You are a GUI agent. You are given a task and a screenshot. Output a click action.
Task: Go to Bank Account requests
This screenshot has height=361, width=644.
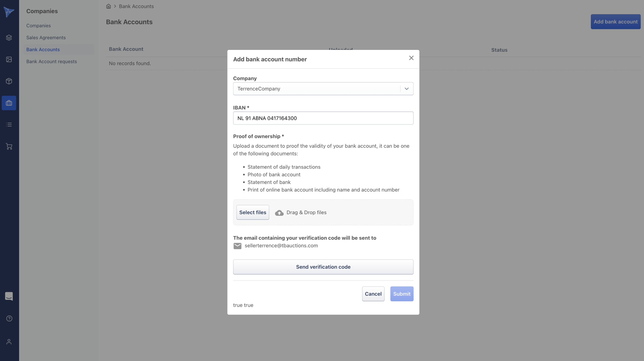point(52,62)
